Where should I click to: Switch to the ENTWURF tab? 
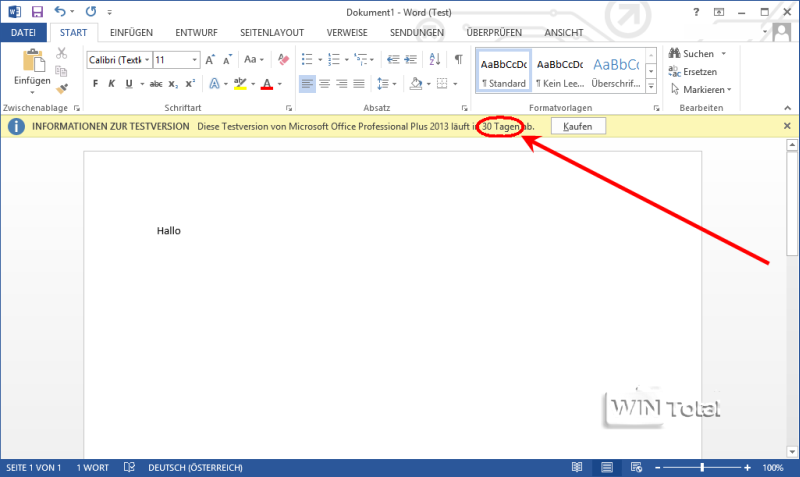tap(196, 33)
